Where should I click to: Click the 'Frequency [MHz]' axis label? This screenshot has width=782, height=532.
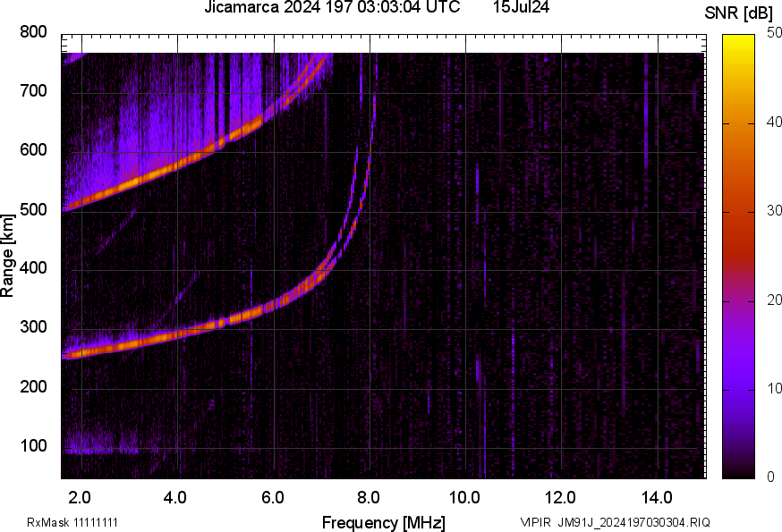pos(384,522)
